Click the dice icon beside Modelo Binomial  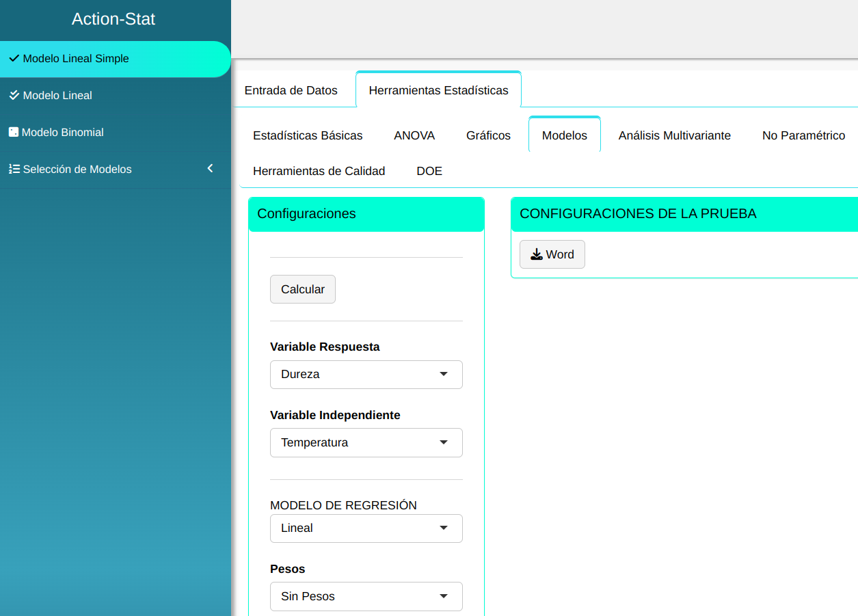[14, 132]
